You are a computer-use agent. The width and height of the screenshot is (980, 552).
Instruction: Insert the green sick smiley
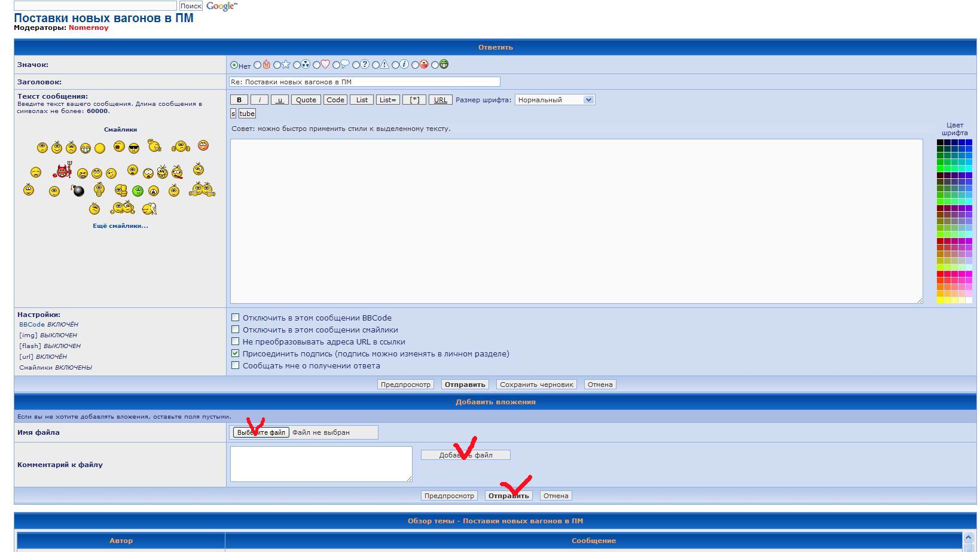click(x=138, y=191)
